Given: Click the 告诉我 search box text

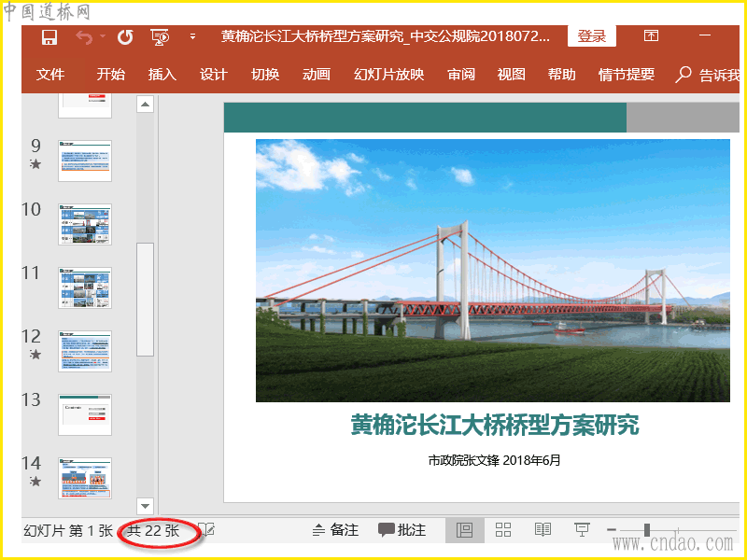Looking at the screenshot, I should pyautogui.click(x=719, y=76).
